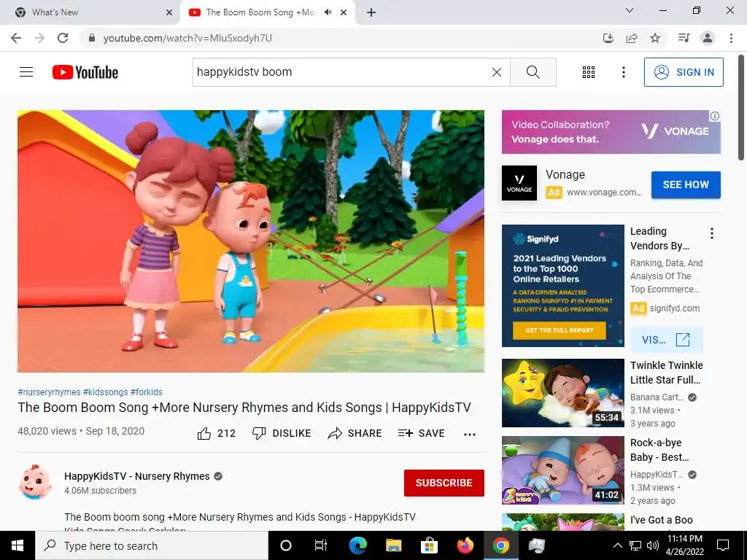
Task: Open Twinkle Twinkle Little Star video thumbnail
Action: [563, 393]
